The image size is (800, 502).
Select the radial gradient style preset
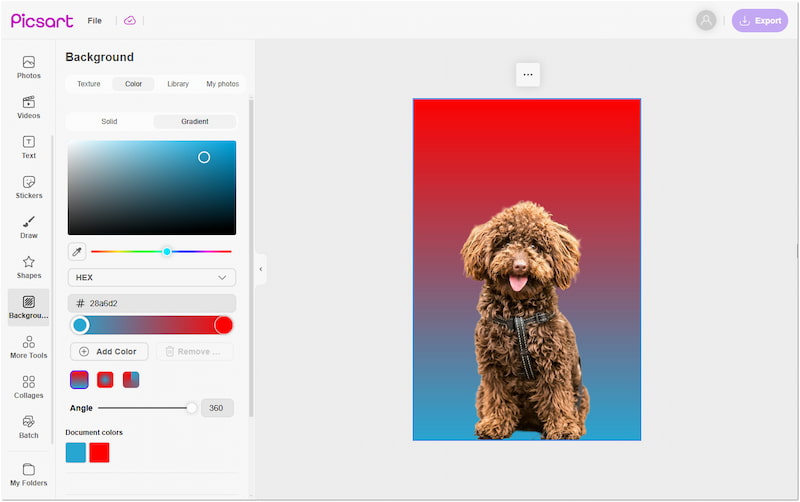click(x=105, y=380)
